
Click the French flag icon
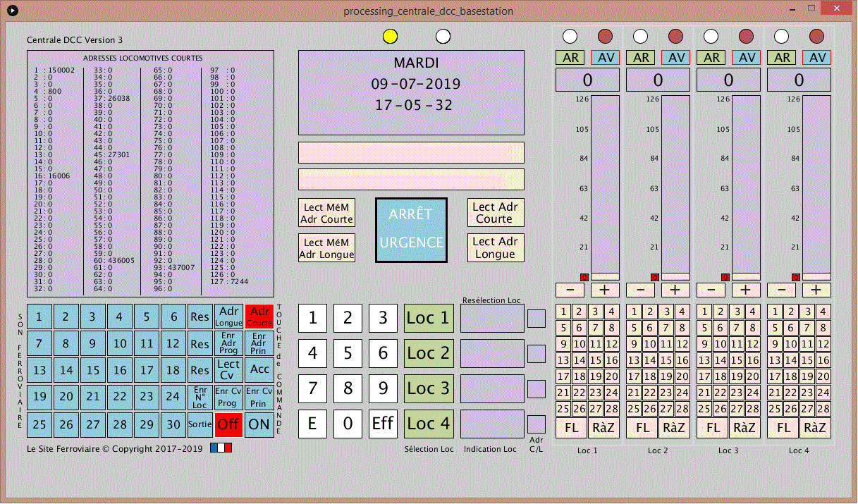(x=221, y=448)
